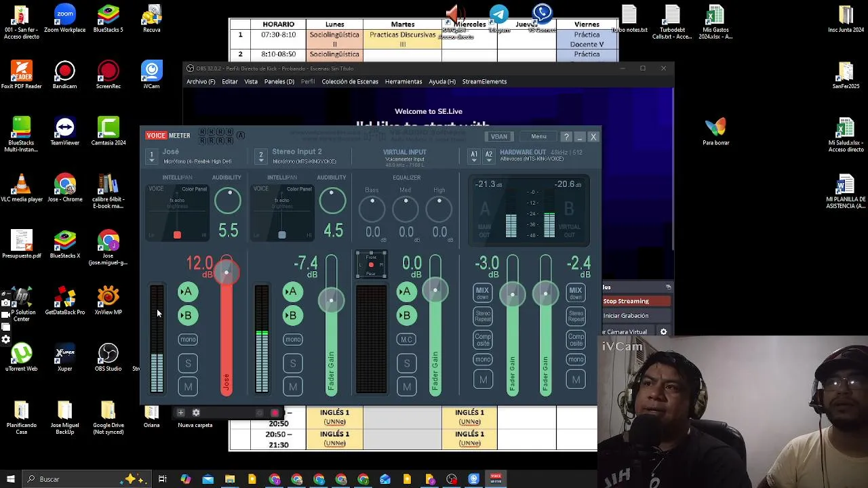Viewport: 868px width, 488px height.
Task: Open Zoom Workplace desktop shortcut
Action: [65, 18]
